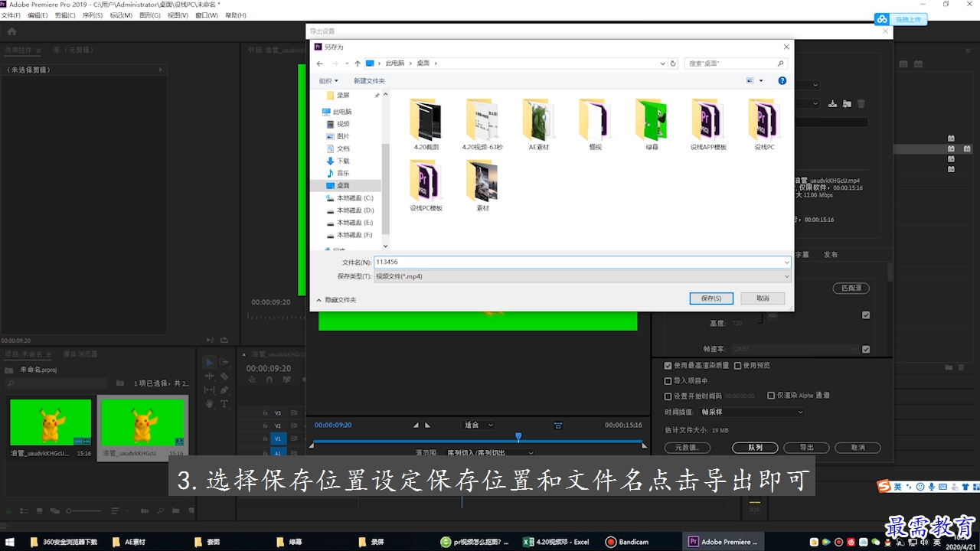Click 导出 button in export settings

(x=807, y=448)
